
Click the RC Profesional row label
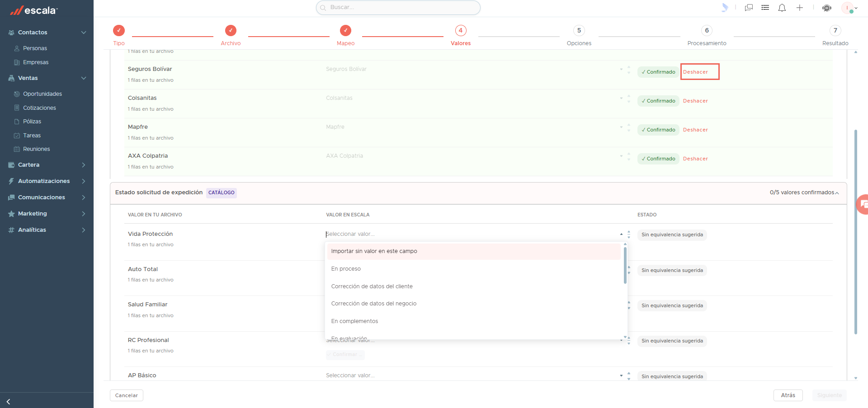[x=148, y=340]
